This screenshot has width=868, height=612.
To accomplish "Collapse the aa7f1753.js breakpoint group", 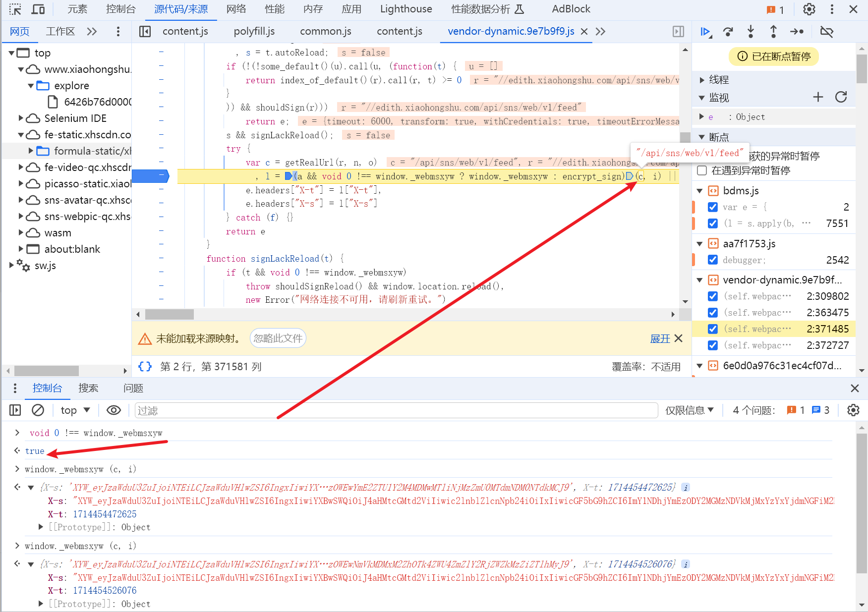I will pyautogui.click(x=700, y=244).
